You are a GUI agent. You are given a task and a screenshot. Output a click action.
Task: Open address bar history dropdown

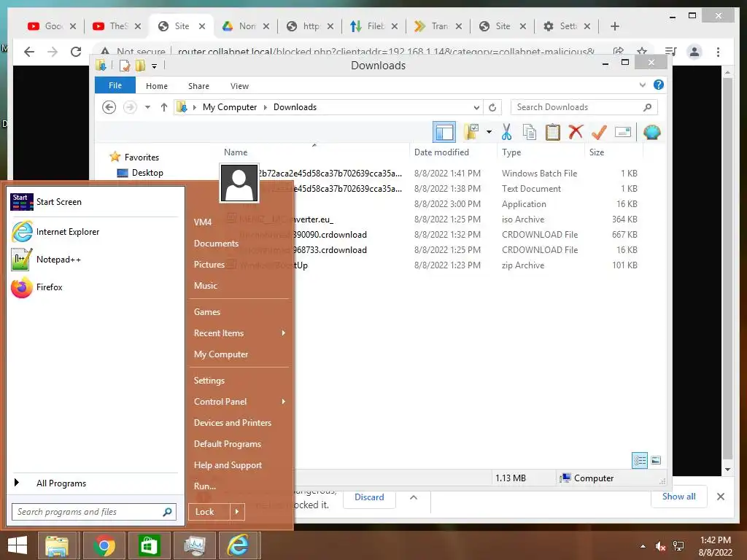click(476, 107)
